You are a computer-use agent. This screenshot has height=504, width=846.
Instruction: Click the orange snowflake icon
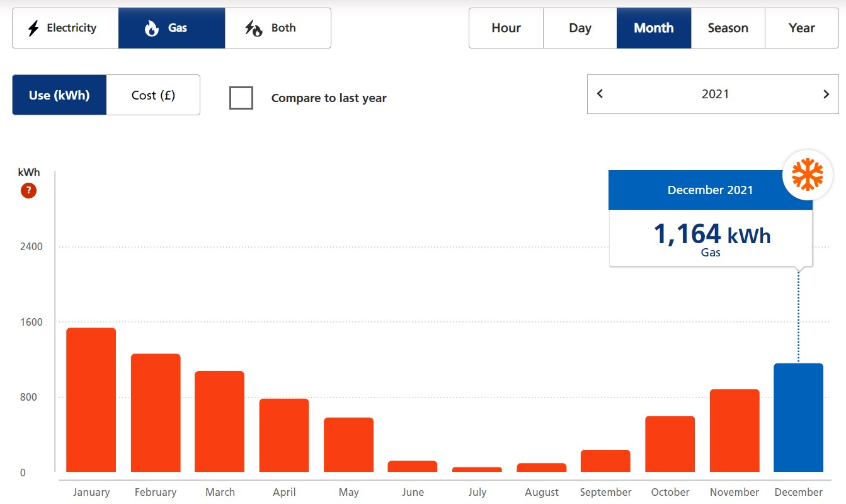coord(807,175)
